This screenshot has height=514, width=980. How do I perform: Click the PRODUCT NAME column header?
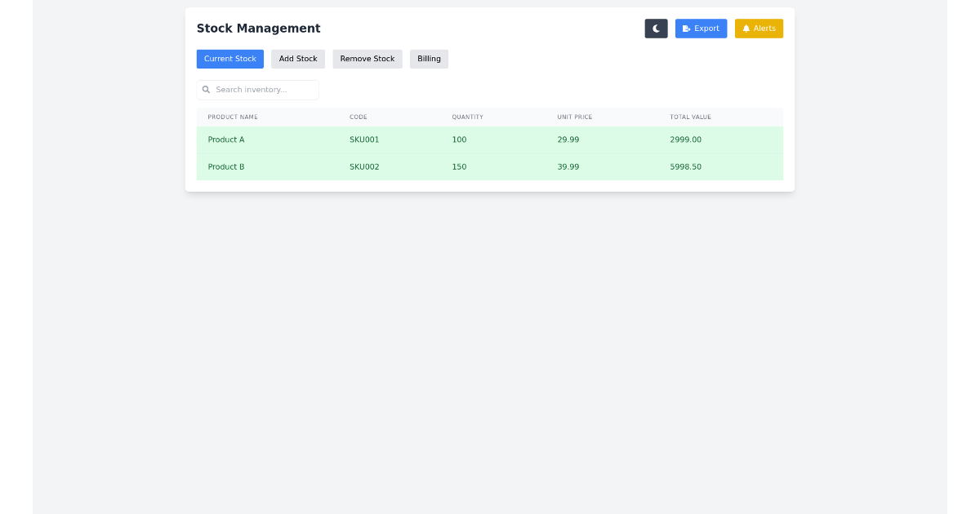(x=233, y=117)
